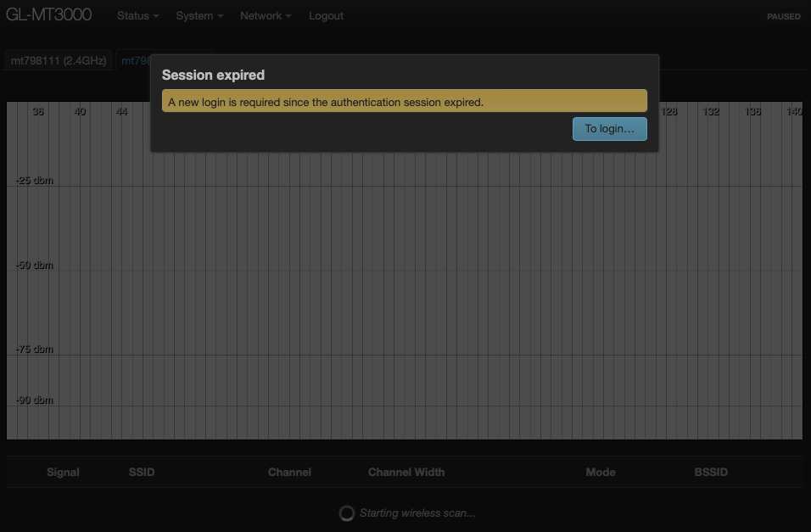Viewport: 811px width, 532px height.
Task: Click the Mode column header
Action: click(x=600, y=472)
